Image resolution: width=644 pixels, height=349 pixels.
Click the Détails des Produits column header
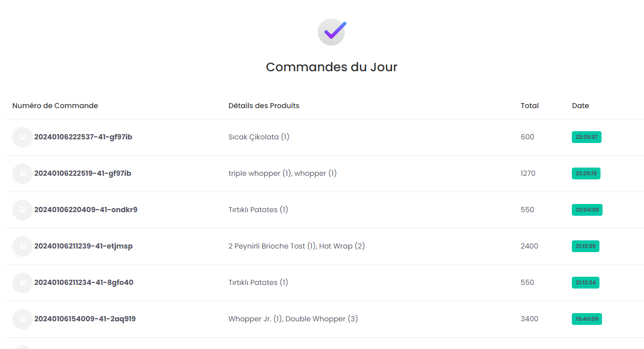pyautogui.click(x=264, y=106)
